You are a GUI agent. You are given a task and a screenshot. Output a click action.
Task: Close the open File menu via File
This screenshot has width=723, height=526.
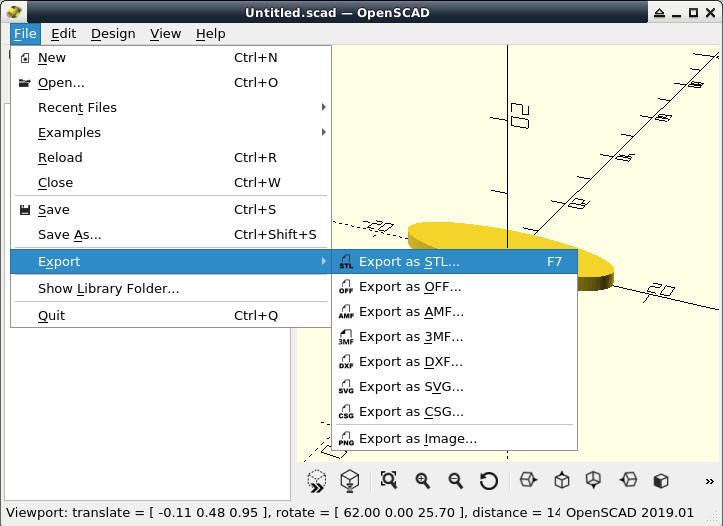pyautogui.click(x=25, y=34)
